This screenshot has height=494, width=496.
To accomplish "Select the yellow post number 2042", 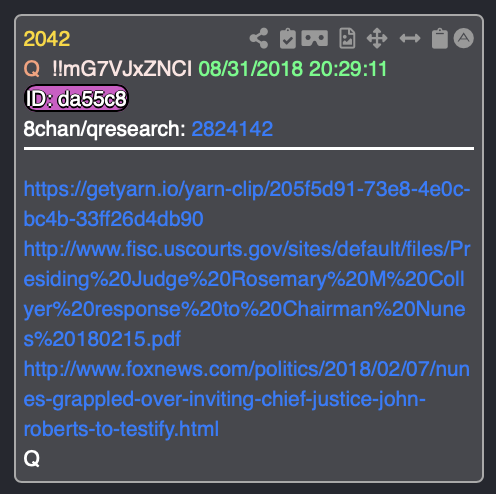I will coord(47,39).
